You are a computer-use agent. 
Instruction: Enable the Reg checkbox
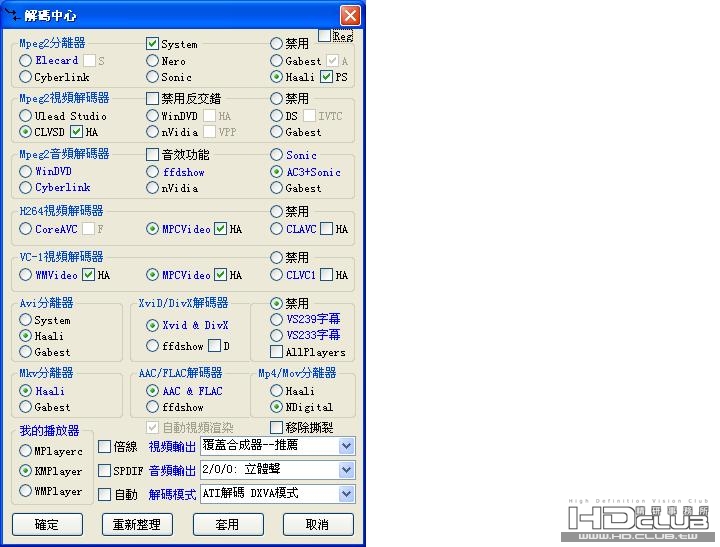[324, 35]
